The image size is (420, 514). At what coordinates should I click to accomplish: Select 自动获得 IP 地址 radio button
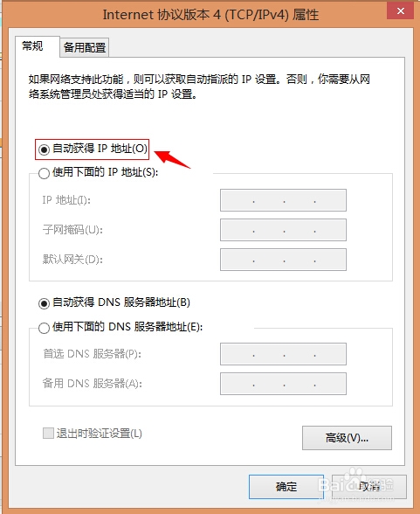pos(44,149)
